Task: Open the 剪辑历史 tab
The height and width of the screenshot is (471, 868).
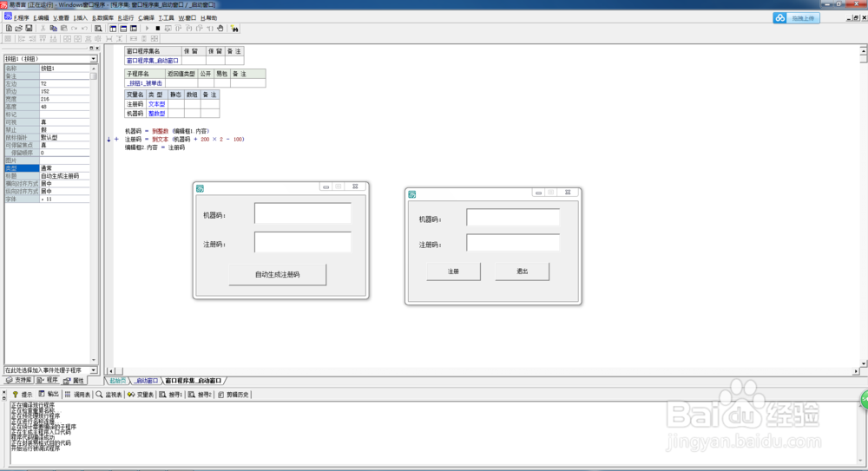Action: 233,395
